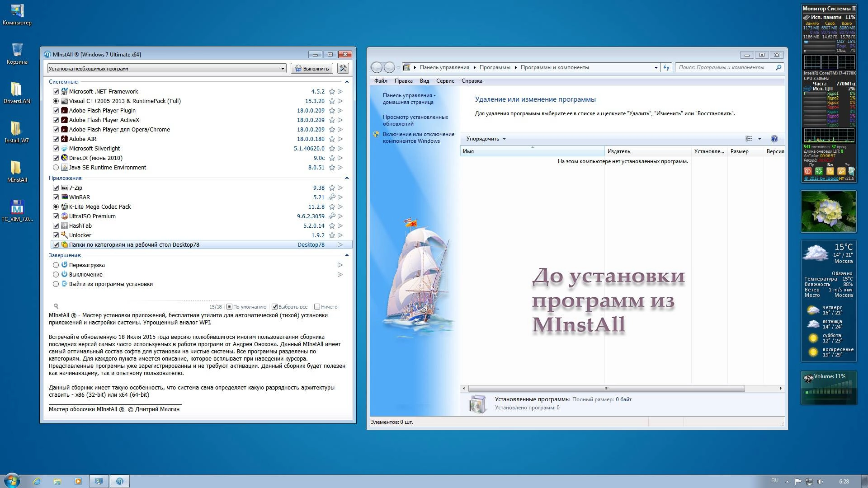Viewport: 868px width, 488px height.
Task: Open Windows Start button
Action: (x=12, y=481)
